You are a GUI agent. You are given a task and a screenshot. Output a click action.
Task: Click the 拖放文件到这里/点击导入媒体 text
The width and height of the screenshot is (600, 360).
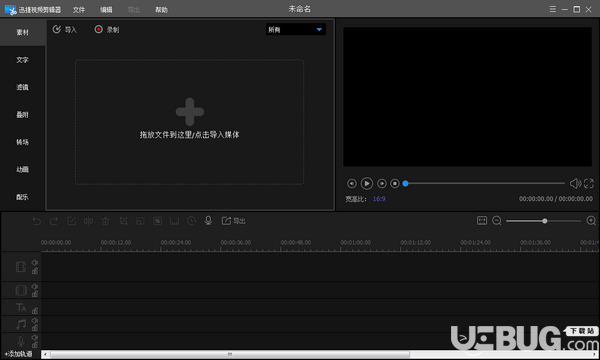coord(189,135)
